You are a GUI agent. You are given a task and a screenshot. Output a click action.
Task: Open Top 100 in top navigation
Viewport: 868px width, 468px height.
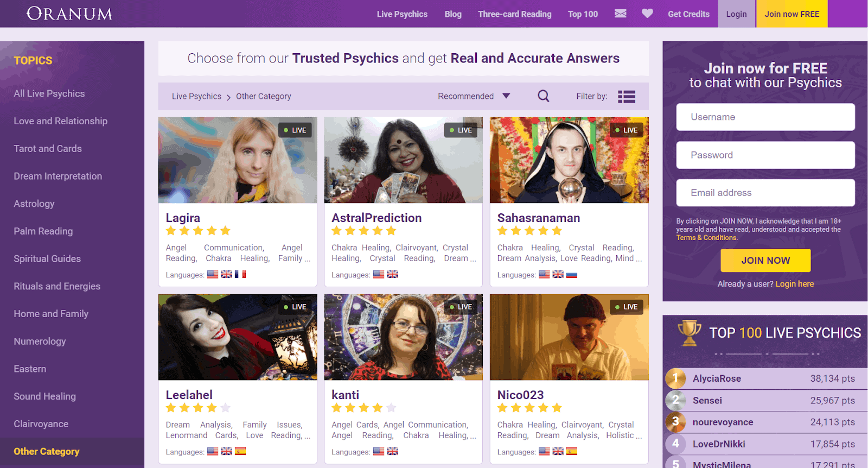click(583, 14)
